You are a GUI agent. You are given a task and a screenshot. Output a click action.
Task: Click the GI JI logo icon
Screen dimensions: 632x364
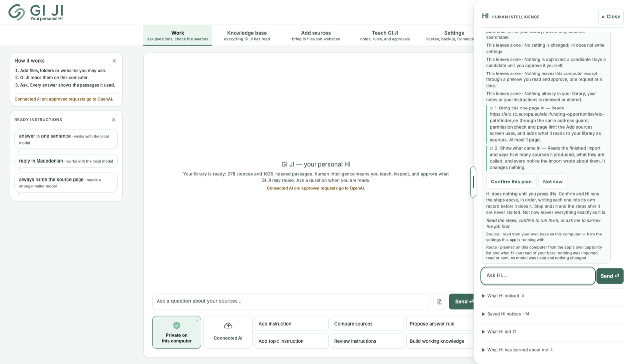[17, 12]
